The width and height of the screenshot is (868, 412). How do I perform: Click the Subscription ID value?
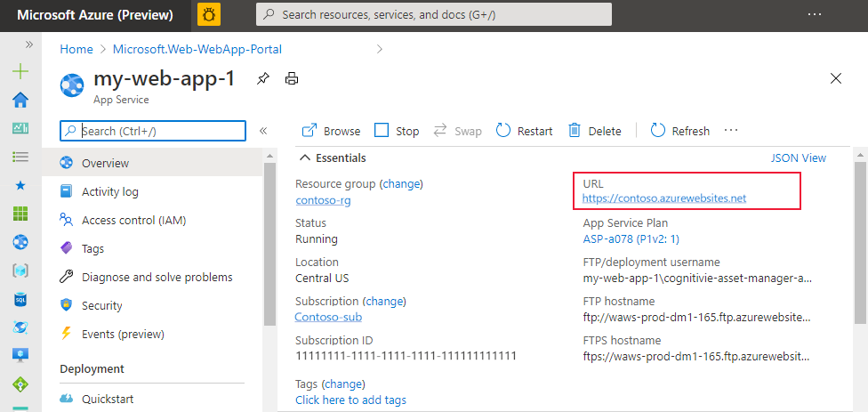pyautogui.click(x=406, y=356)
